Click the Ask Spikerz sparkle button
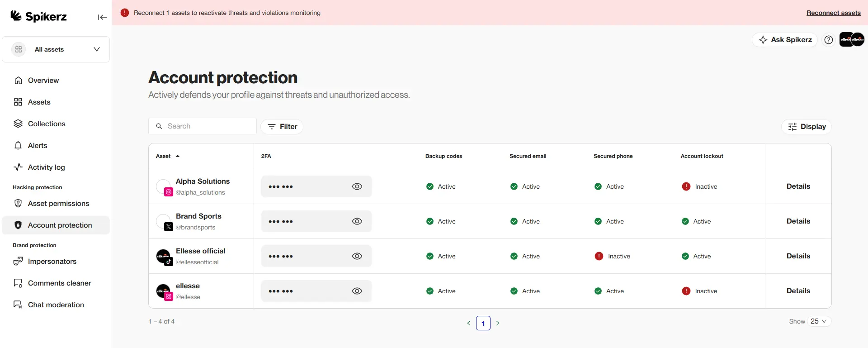Screen dimensions: 868x348 click(x=785, y=40)
